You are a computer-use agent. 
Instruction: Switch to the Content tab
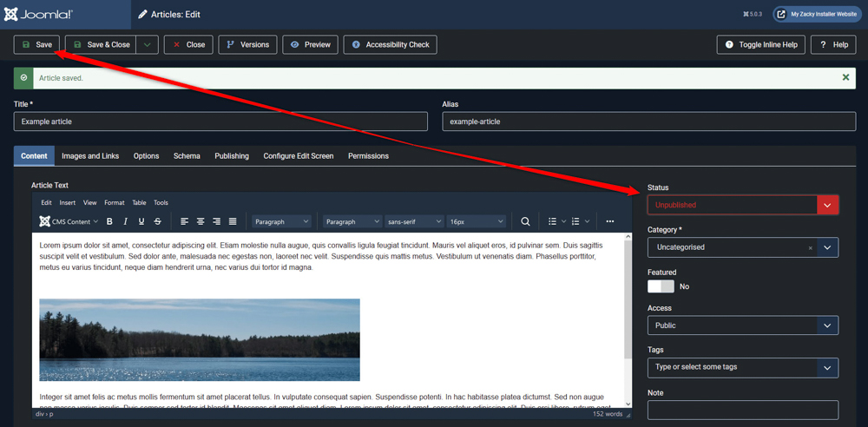[x=35, y=156]
